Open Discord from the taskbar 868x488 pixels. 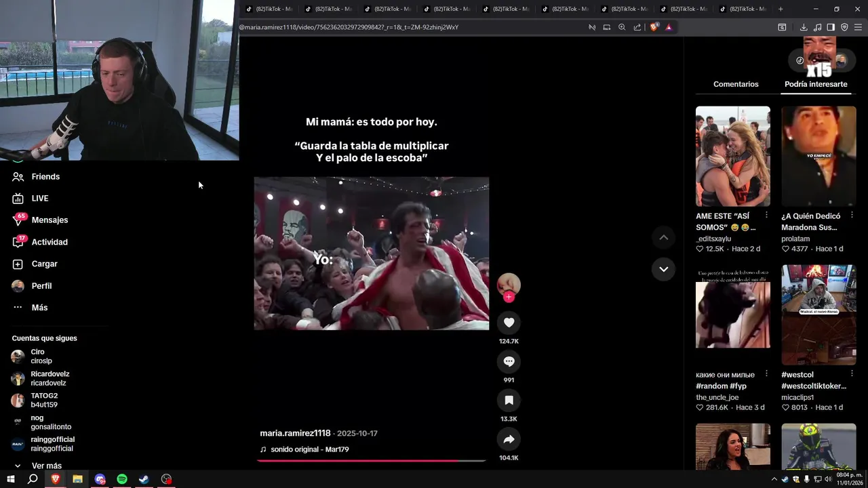[x=100, y=479]
